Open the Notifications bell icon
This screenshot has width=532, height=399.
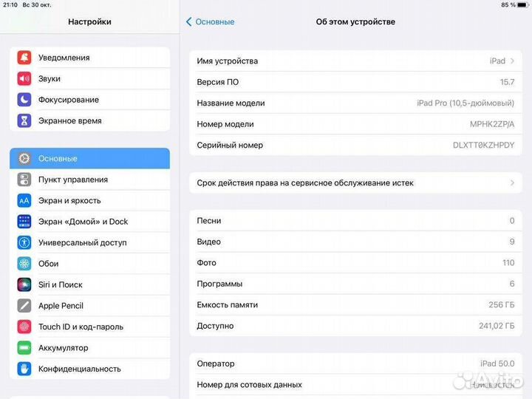click(x=24, y=58)
